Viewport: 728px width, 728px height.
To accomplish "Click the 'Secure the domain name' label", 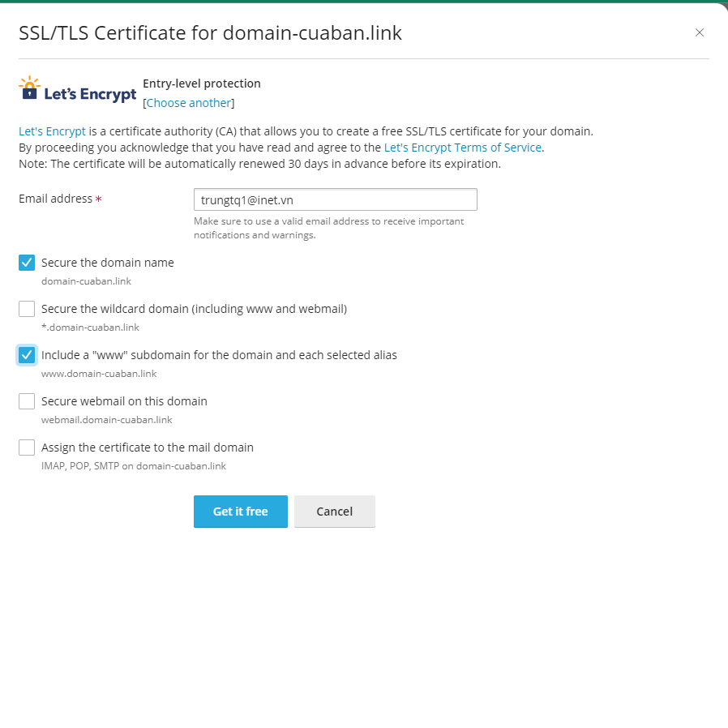I will click(x=108, y=263).
